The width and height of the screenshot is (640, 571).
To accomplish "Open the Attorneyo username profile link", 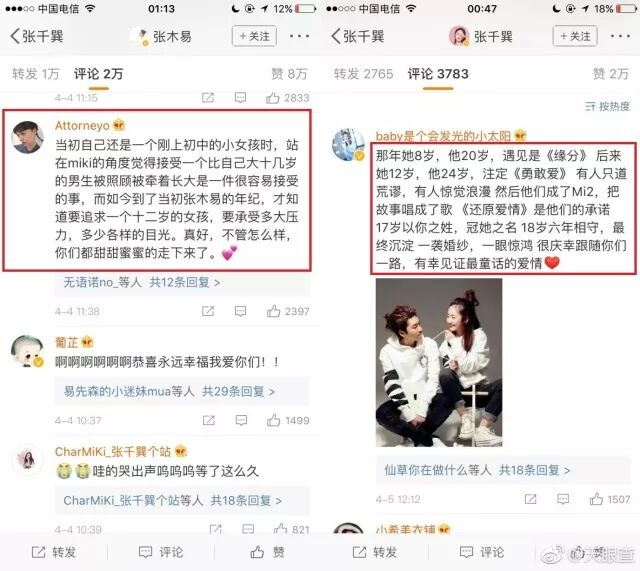I will tap(82, 125).
